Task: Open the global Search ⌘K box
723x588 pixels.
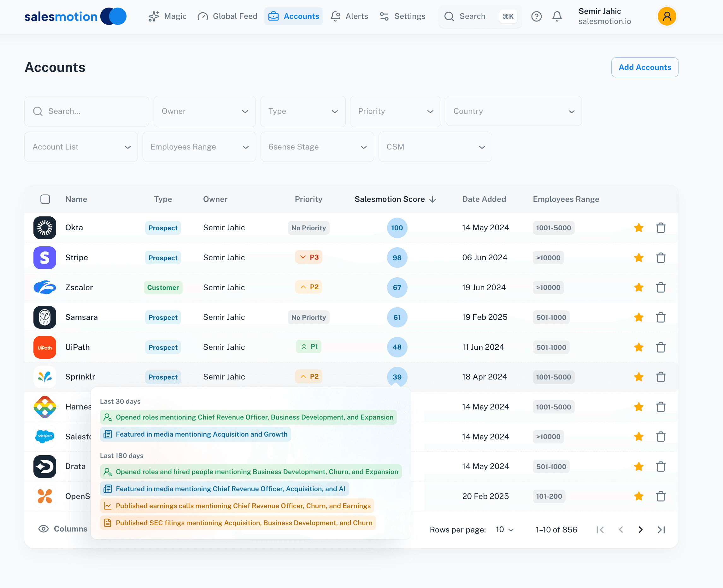Action: (x=480, y=16)
